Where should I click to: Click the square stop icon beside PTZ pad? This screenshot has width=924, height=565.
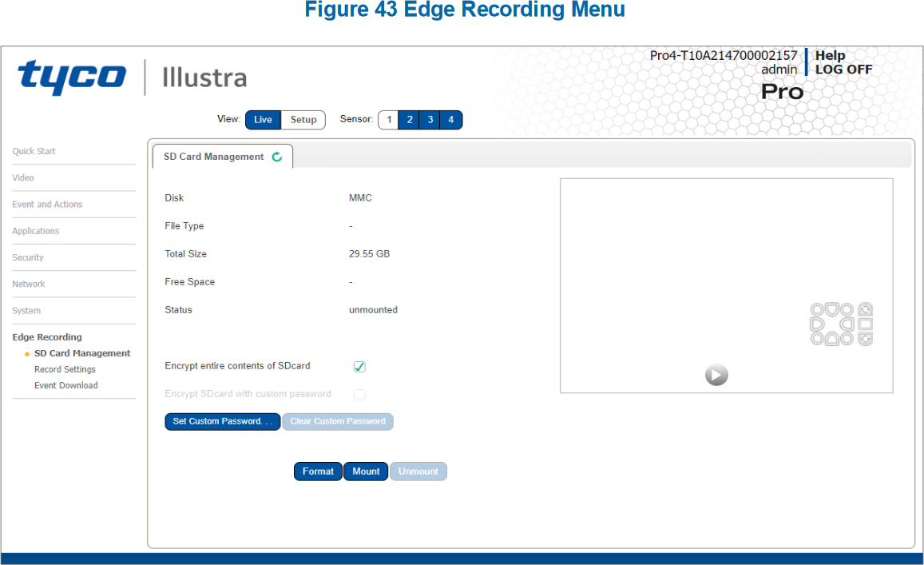click(x=865, y=324)
